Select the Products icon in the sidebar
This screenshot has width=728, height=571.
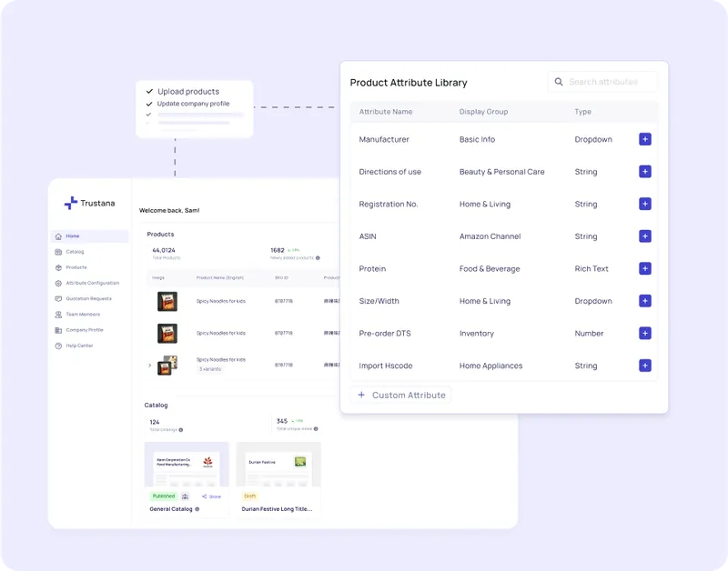click(x=58, y=267)
